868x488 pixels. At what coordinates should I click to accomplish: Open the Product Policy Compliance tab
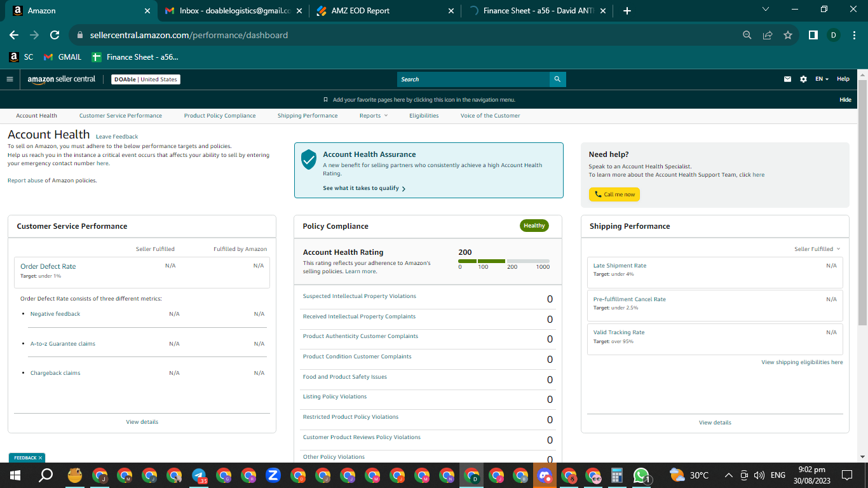click(x=220, y=116)
